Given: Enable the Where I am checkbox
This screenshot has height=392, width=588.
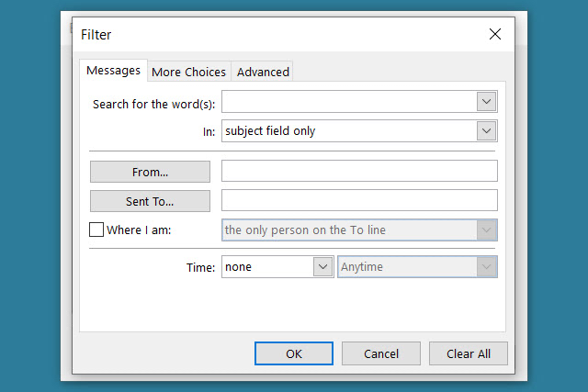Looking at the screenshot, I should pos(96,230).
